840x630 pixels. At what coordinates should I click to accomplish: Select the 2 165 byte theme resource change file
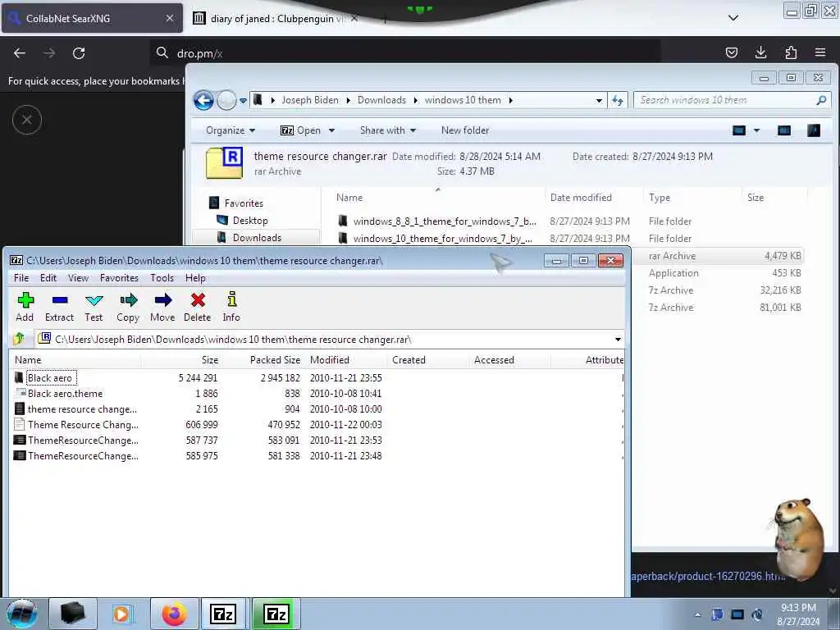[x=82, y=409]
